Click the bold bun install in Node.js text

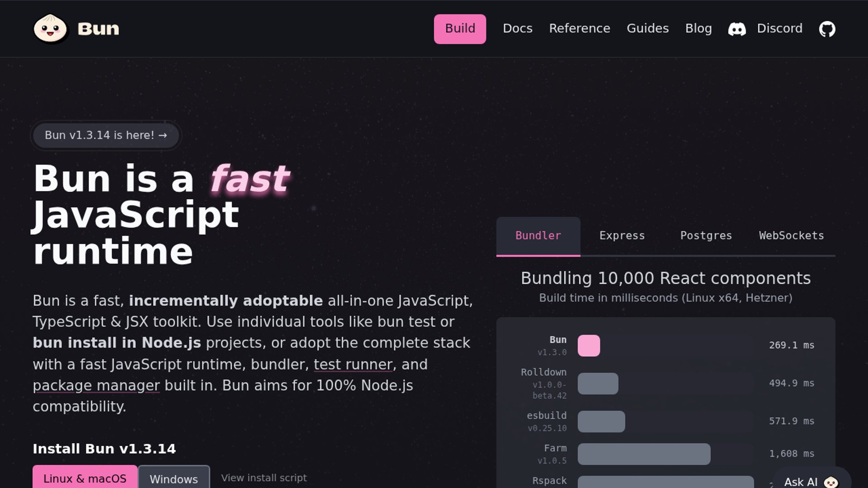coord(117,343)
